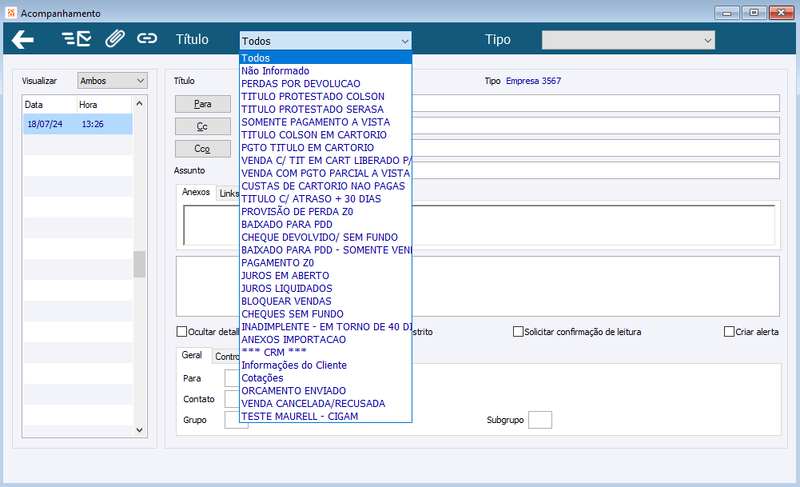800x487 pixels.
Task: Select VENDA COM PGTO PARCIAL A VISTA
Action: [x=326, y=173]
